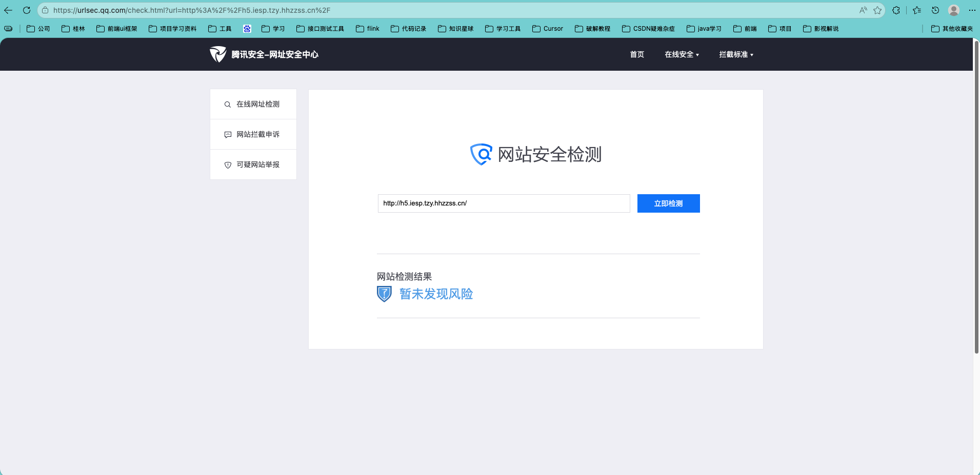980x475 pixels.
Task: Open the favorites list panel
Action: pyautogui.click(x=917, y=10)
